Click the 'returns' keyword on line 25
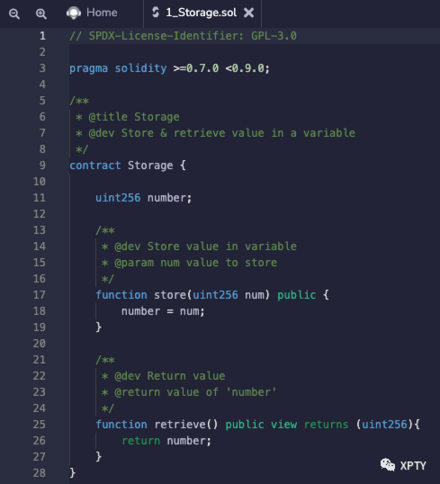The width and height of the screenshot is (440, 484). pos(326,425)
